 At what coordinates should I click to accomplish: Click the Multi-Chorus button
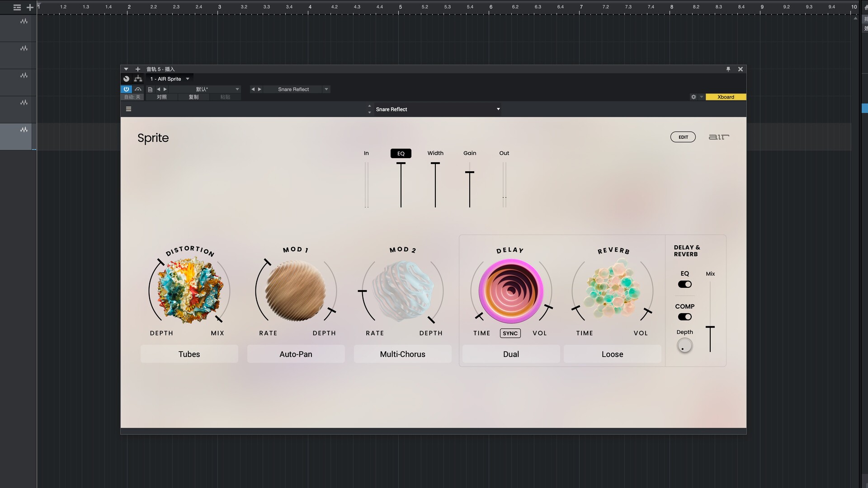(402, 354)
